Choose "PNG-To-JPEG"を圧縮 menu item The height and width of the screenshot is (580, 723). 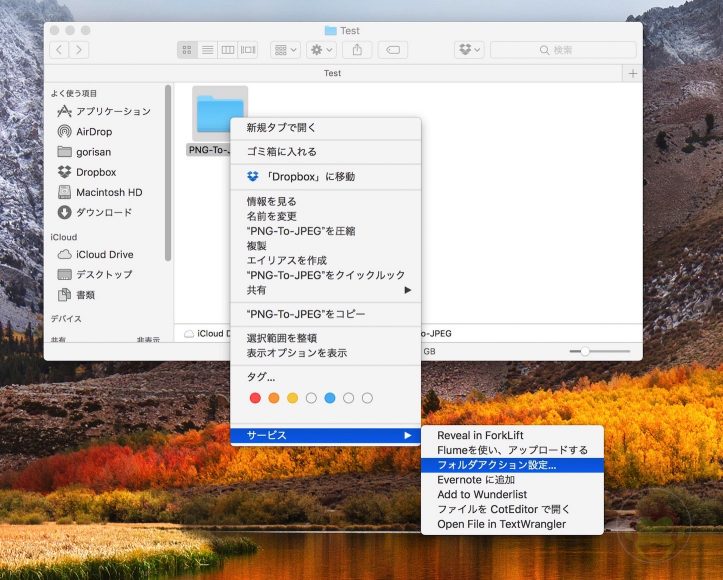click(326, 231)
